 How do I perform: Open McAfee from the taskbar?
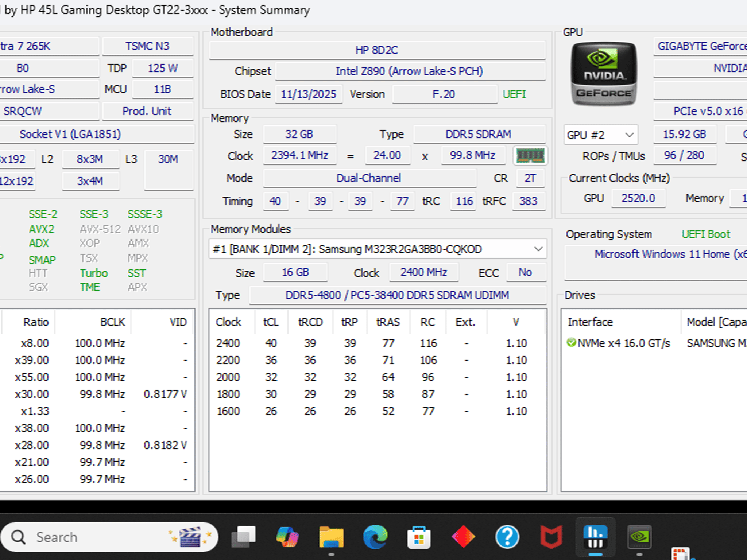(x=551, y=537)
